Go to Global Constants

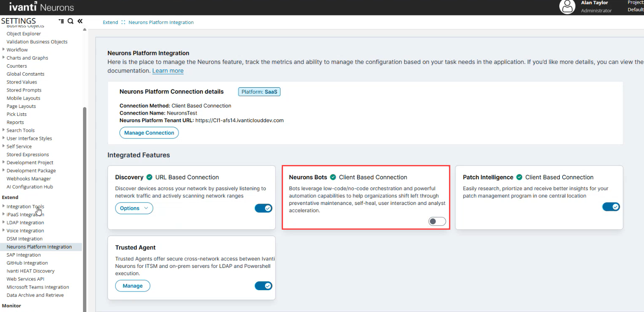(26, 74)
